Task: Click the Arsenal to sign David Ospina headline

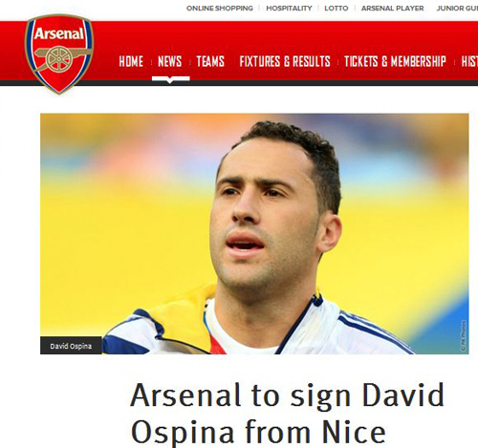Action: pos(287,414)
